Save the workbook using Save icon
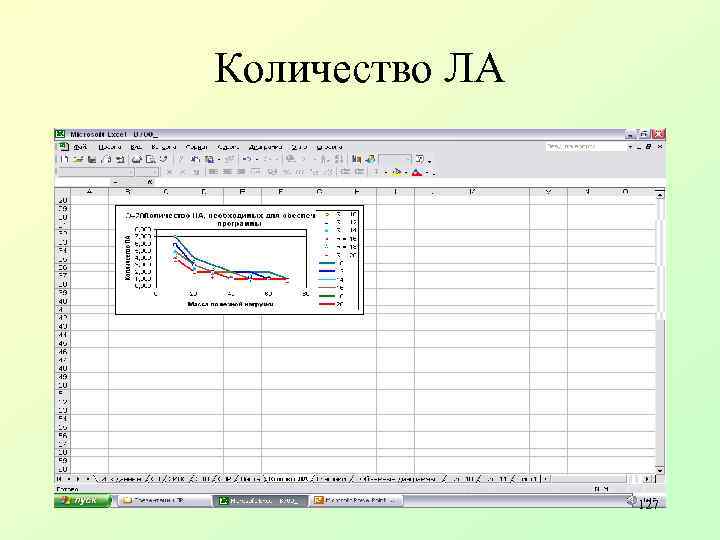720x540 pixels. 91,159
